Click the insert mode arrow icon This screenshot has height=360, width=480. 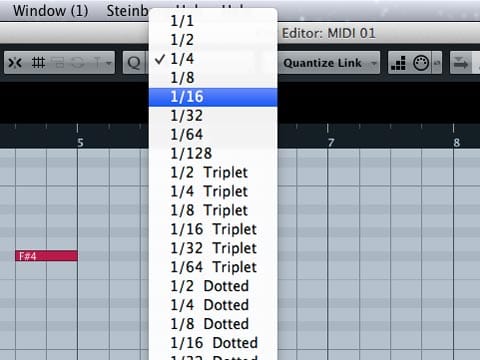[461, 63]
